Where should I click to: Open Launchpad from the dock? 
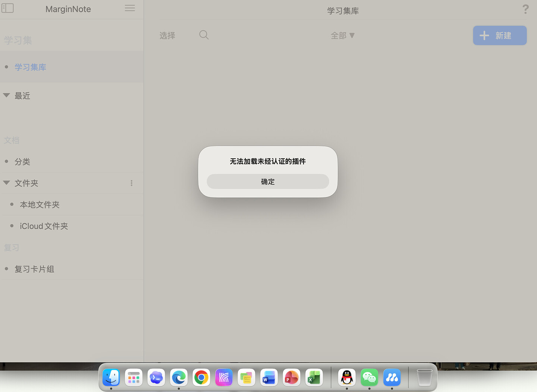click(134, 377)
